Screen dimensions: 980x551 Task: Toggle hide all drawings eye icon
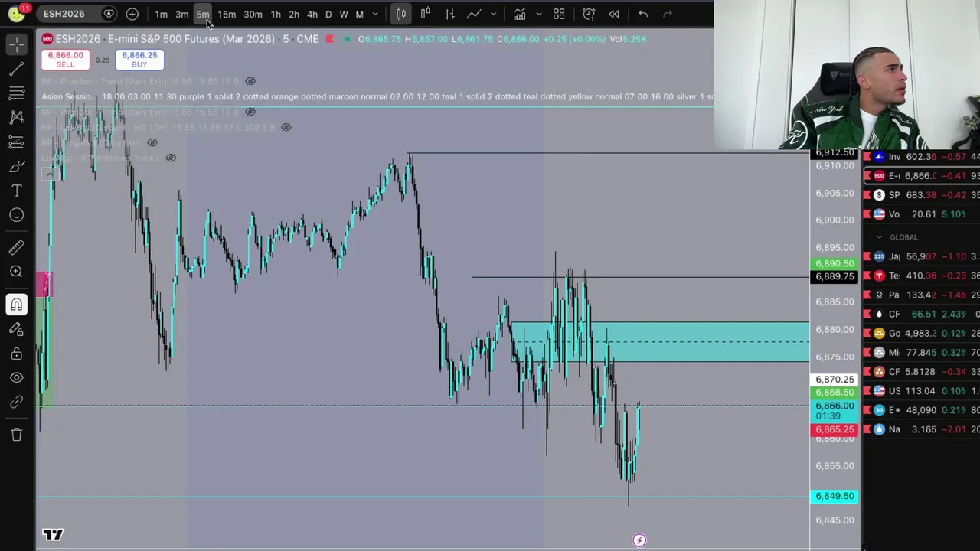coord(16,378)
